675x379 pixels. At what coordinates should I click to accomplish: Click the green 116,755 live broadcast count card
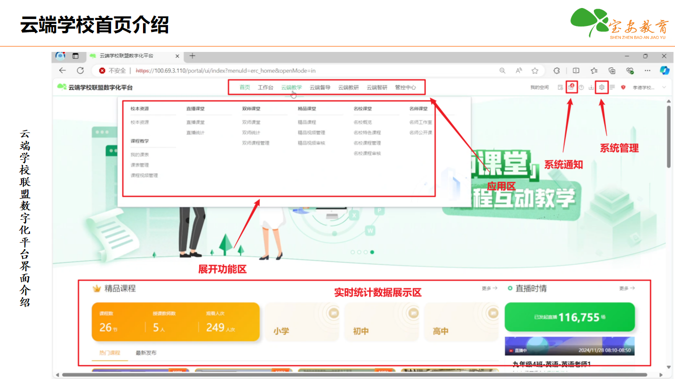click(x=570, y=317)
